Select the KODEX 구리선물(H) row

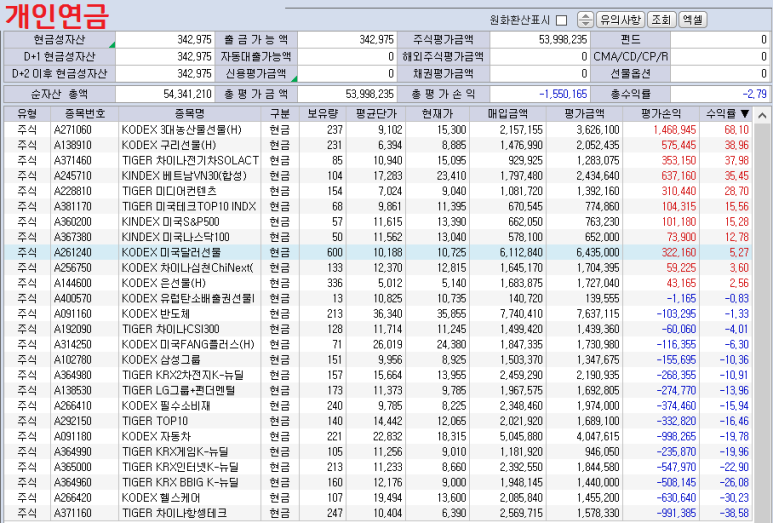(x=378, y=145)
